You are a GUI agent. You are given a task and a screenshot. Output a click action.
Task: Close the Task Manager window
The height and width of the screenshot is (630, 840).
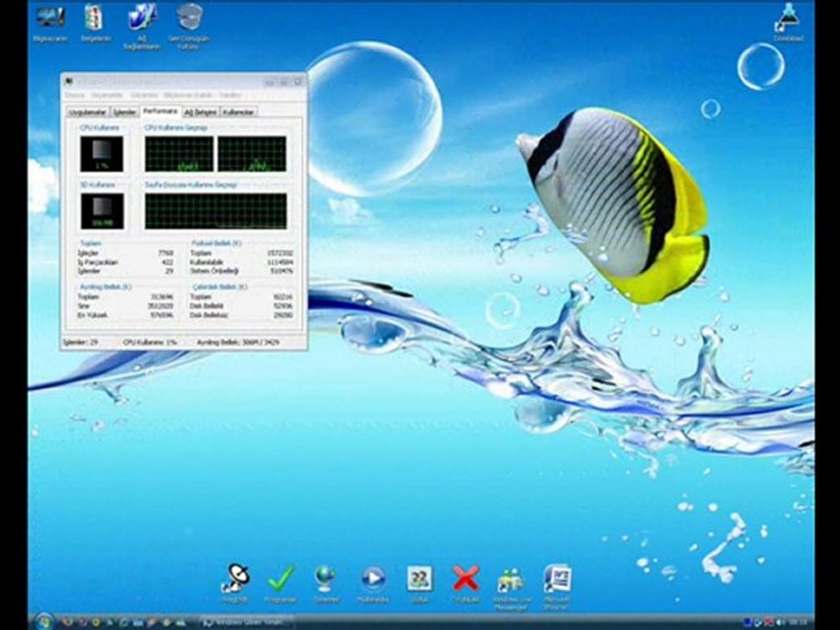point(297,82)
